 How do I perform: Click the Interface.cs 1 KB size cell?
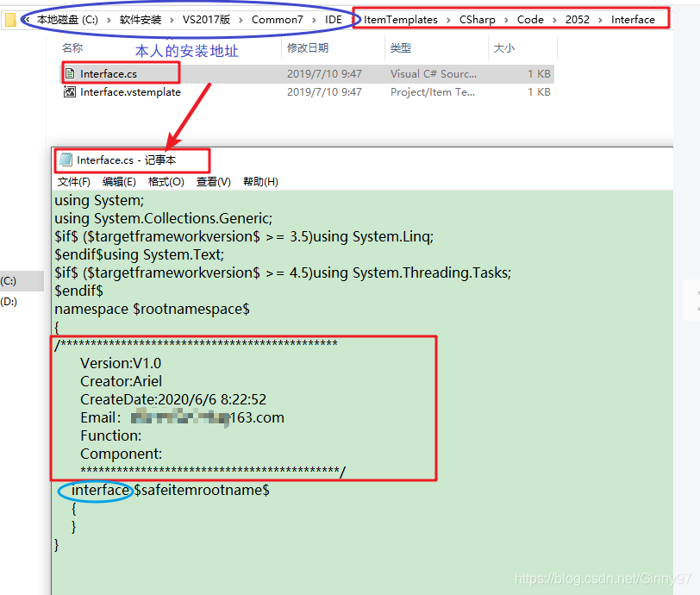539,73
